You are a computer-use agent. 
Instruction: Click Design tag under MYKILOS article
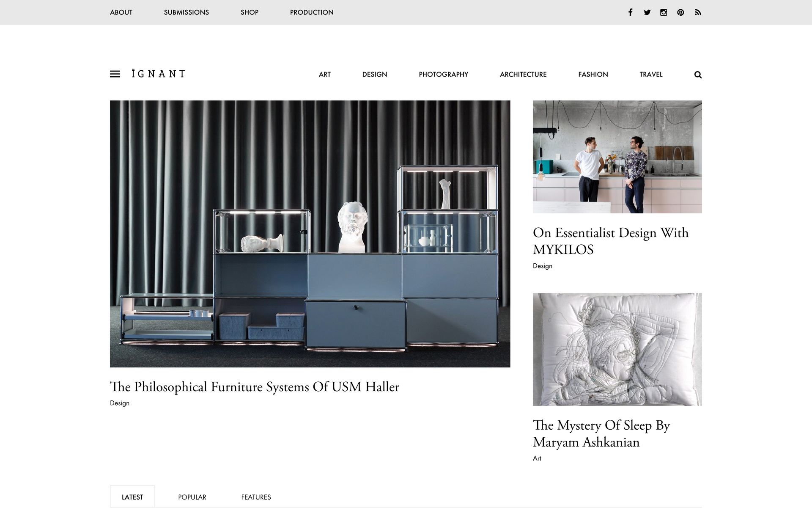[543, 266]
